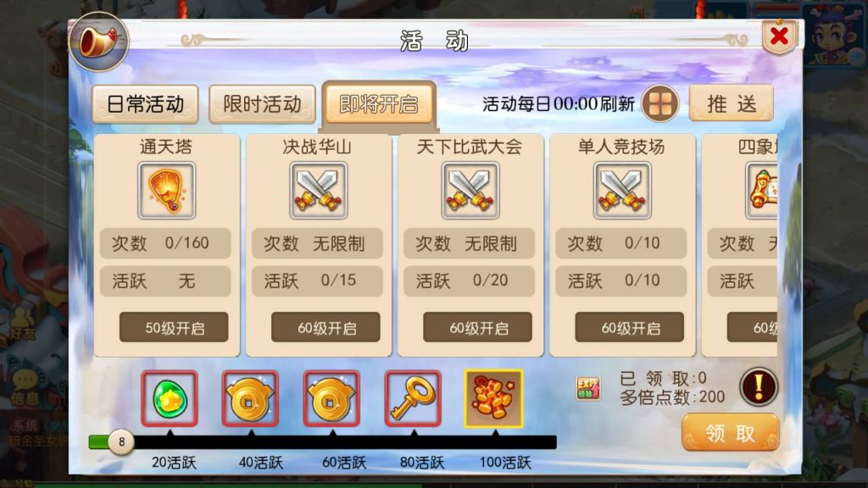Close the 活动 window with red X

click(779, 36)
